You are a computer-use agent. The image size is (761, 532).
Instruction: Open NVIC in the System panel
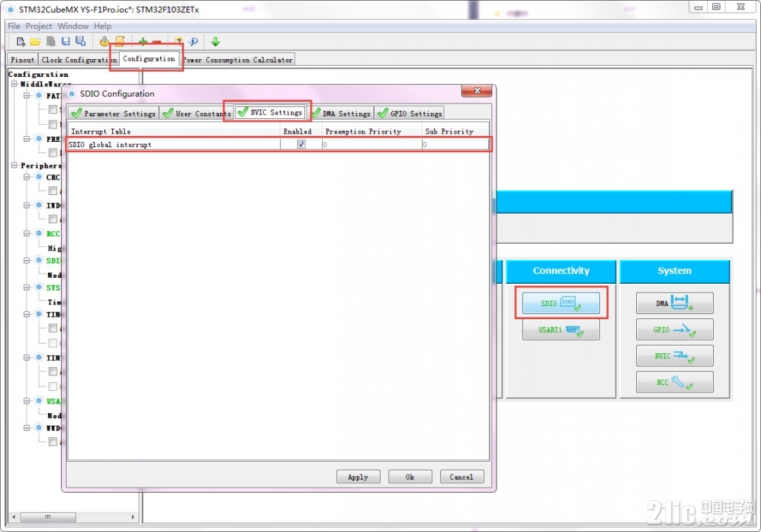(675, 356)
